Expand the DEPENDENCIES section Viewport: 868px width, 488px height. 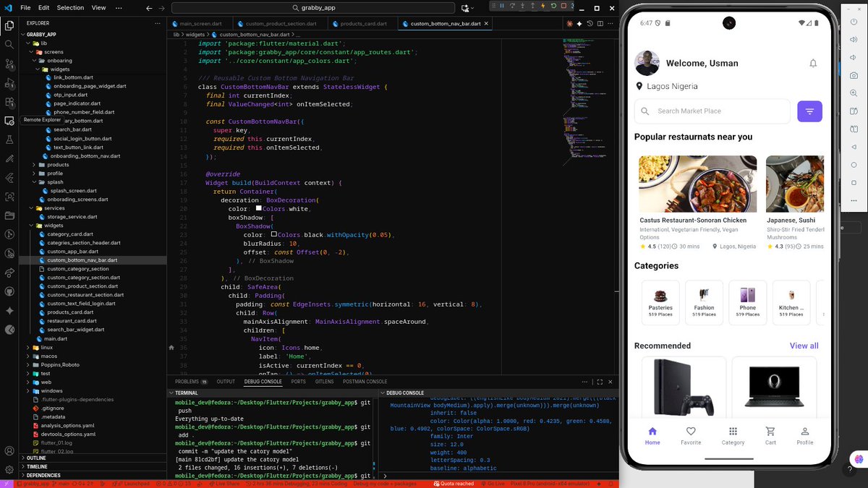[x=42, y=475]
